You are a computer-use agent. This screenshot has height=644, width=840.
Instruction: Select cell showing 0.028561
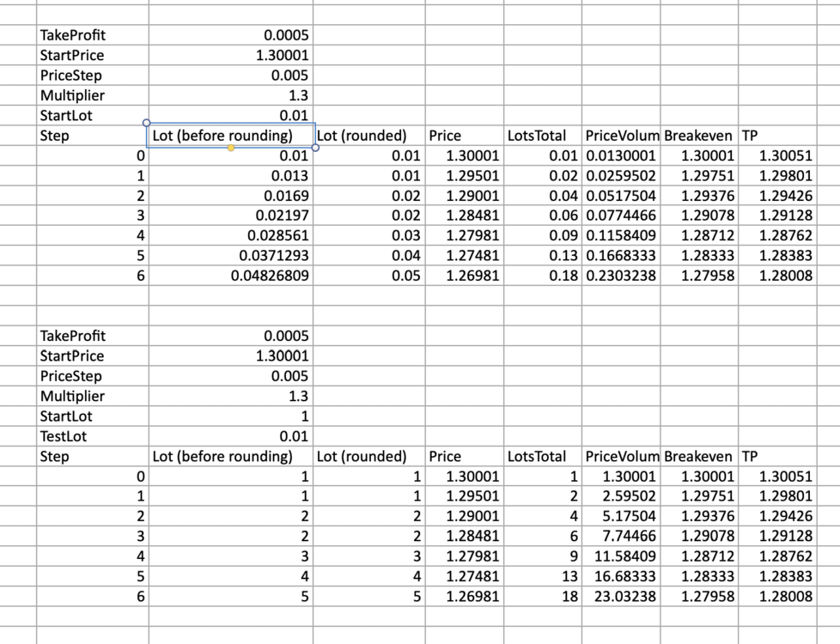coord(231,235)
